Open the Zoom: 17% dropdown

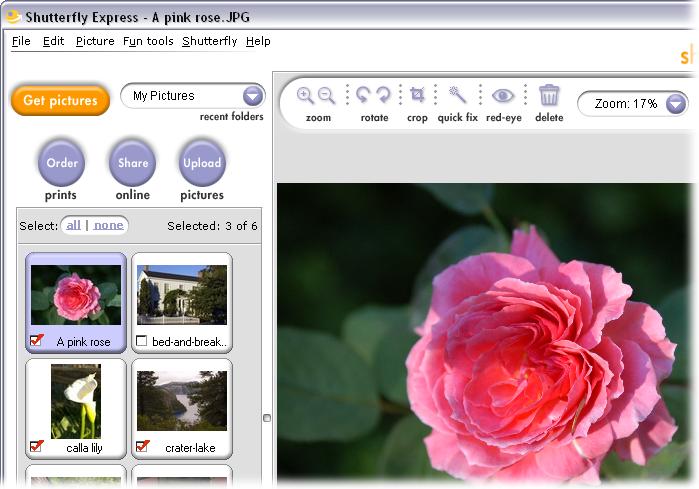pyautogui.click(x=676, y=104)
